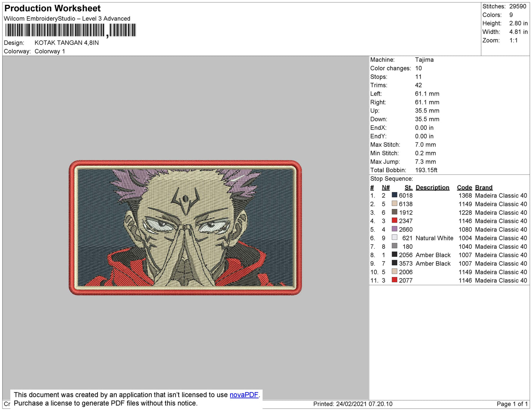The width and height of the screenshot is (532, 411).
Task: Click the navy swatch for stop 1
Action: click(x=394, y=195)
